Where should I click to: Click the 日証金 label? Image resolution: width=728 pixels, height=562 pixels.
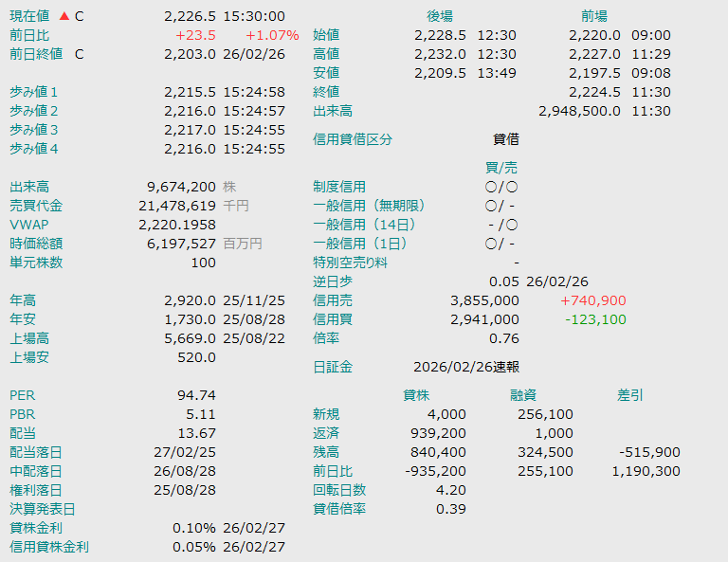pyautogui.click(x=333, y=367)
